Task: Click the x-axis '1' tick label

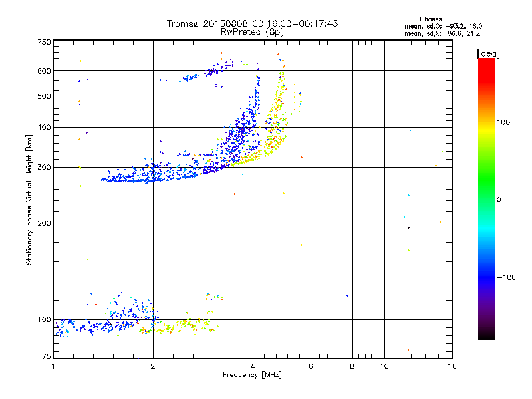Action: 53,366
